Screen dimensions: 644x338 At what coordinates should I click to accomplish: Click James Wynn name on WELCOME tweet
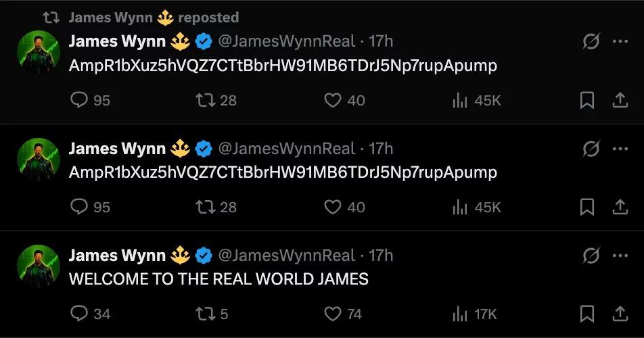point(117,255)
